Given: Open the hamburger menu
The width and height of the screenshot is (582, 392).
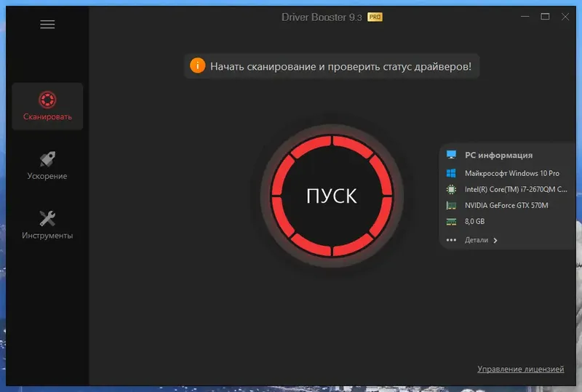Looking at the screenshot, I should tap(47, 25).
